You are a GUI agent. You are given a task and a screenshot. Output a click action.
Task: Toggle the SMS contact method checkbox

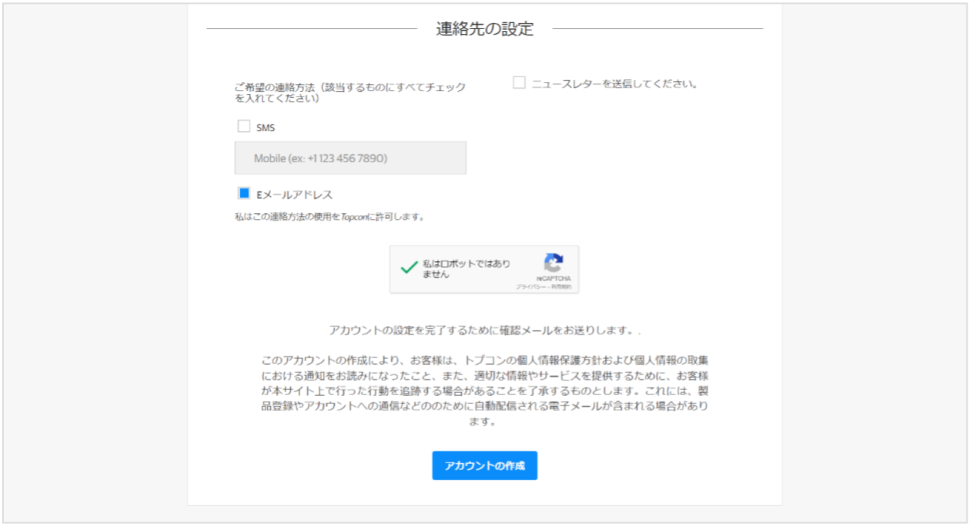(243, 127)
